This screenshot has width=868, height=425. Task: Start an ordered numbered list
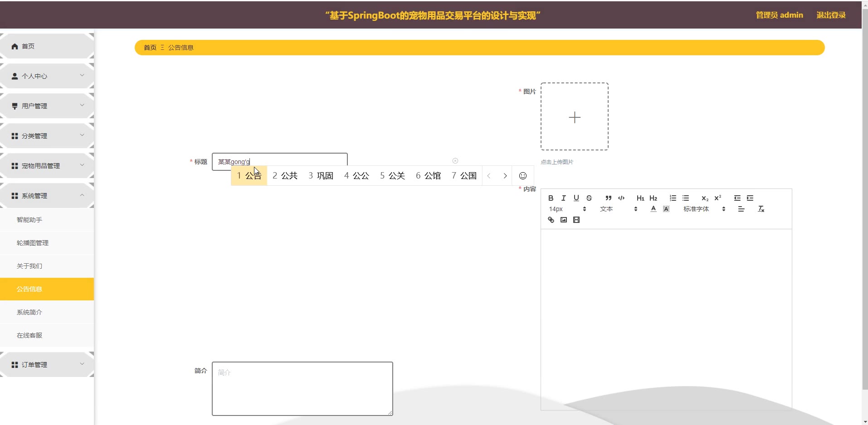pos(673,198)
